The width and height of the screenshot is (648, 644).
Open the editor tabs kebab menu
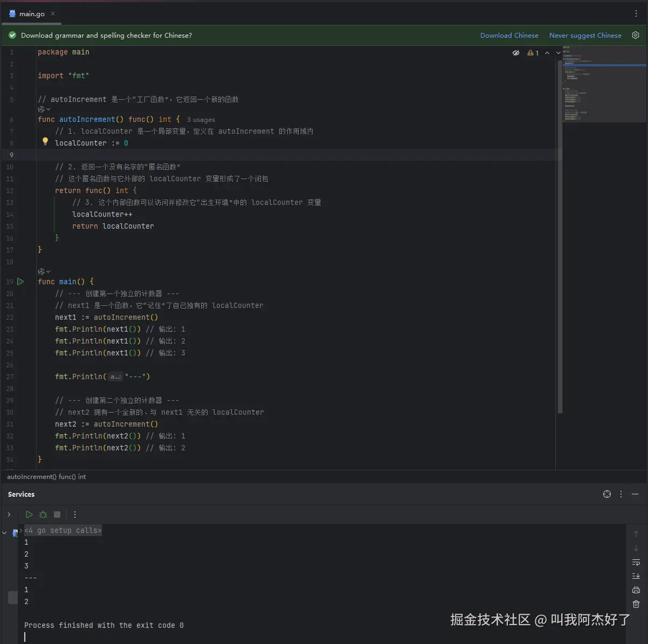[x=636, y=13]
